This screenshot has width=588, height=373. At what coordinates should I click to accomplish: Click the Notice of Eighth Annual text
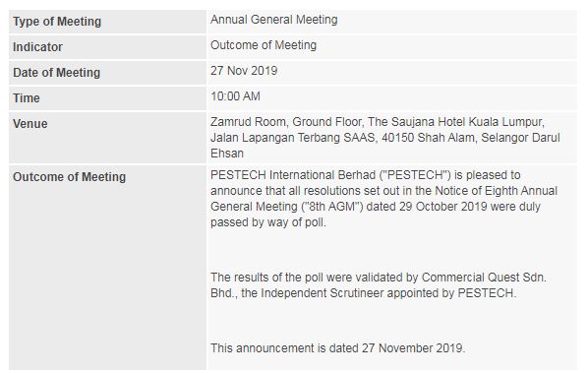point(497,191)
